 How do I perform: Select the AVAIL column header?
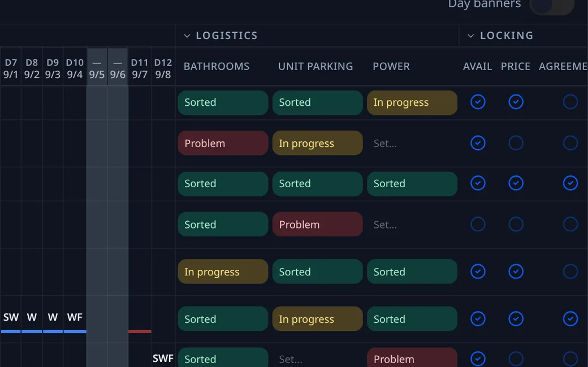[x=477, y=66]
